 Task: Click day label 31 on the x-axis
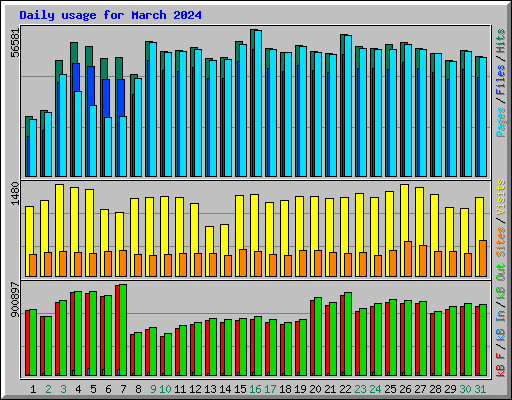[x=480, y=389]
